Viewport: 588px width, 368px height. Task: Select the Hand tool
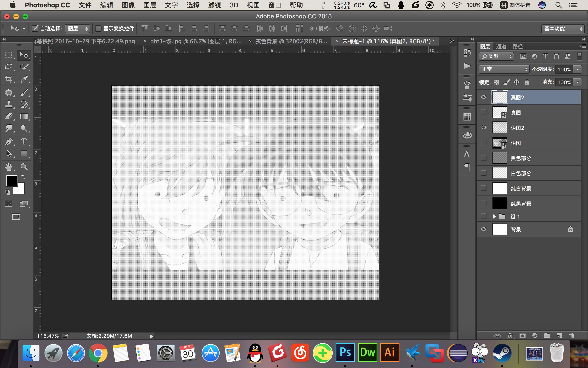coord(9,167)
